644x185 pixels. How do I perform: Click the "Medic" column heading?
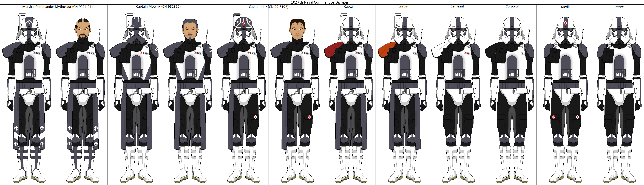pos(566,7)
